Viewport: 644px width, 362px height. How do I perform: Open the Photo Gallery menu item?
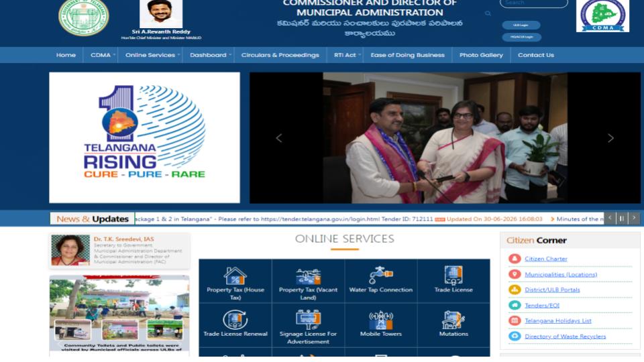pos(481,55)
